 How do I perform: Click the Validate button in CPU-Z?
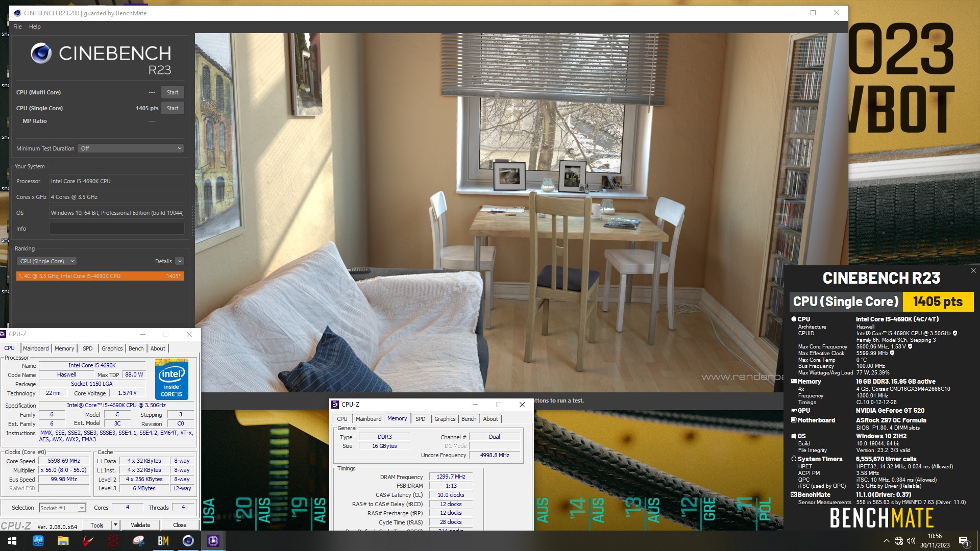tap(140, 525)
